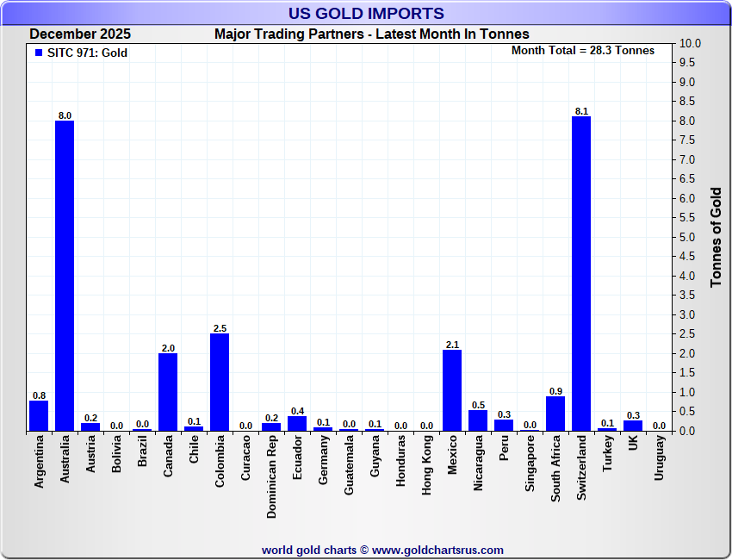Click the Tonnes of Gold axis title
This screenshot has width=732, height=560.
point(716,237)
